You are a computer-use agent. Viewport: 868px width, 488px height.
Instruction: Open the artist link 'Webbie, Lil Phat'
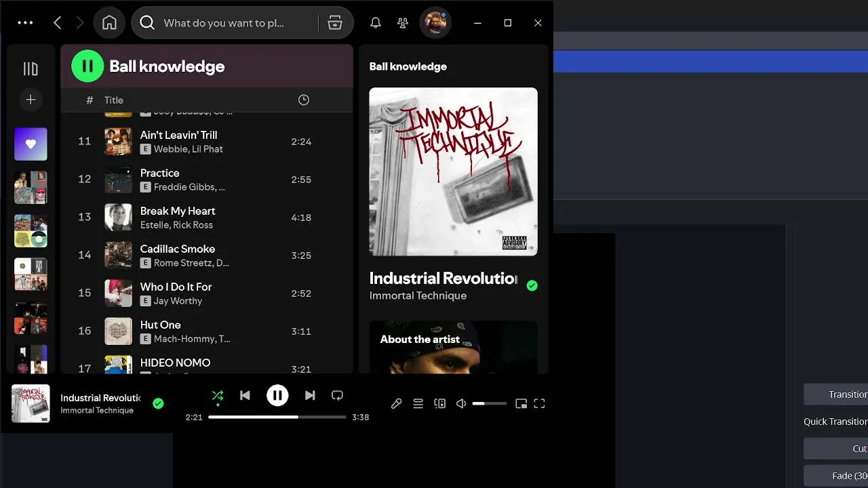189,149
